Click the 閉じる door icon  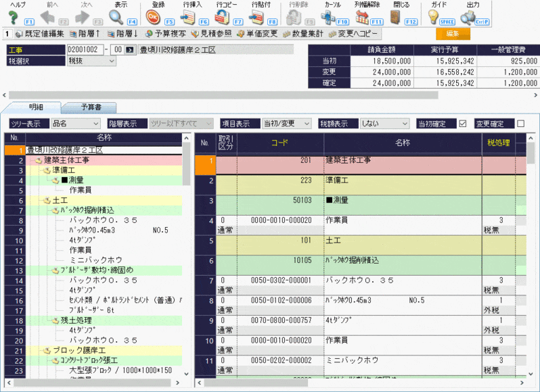click(x=396, y=17)
